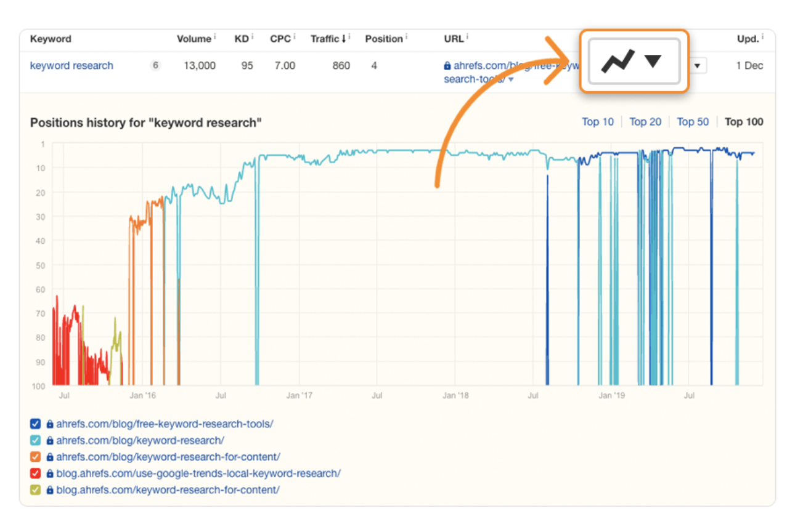Expand the truncated search-tools URL path
Viewport: 811px width, 532px height.
pos(510,79)
